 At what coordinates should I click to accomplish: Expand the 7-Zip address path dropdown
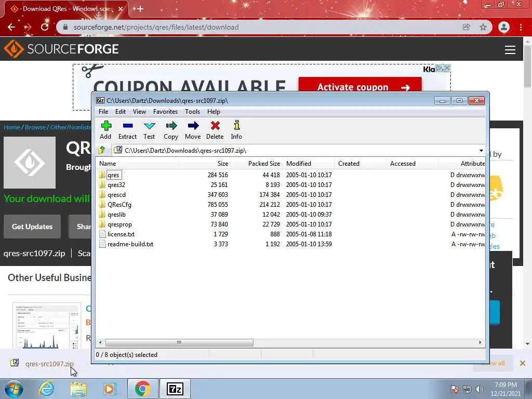(481, 150)
